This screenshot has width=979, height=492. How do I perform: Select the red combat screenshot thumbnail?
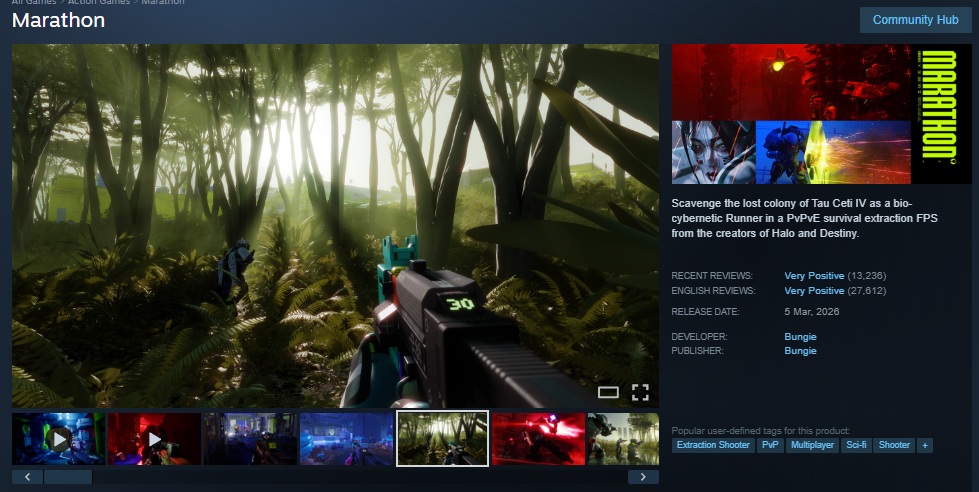click(538, 439)
